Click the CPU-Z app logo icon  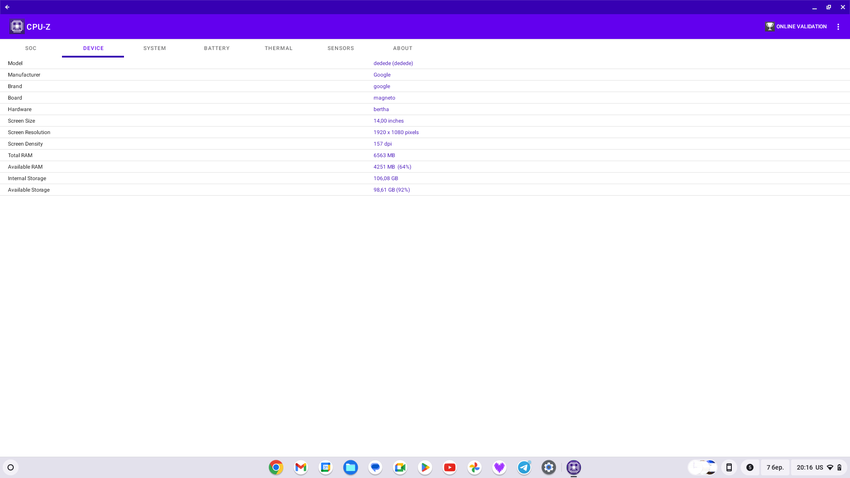pyautogui.click(x=16, y=27)
